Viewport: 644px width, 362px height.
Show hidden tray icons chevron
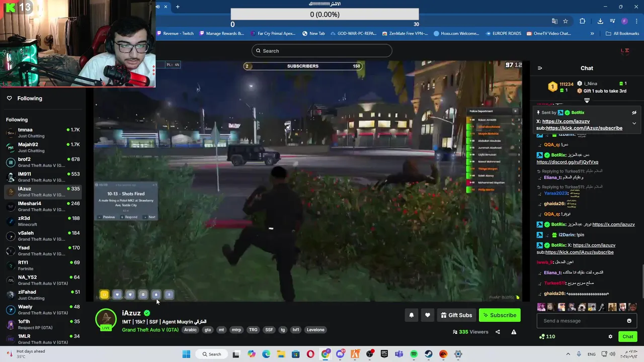point(568,354)
